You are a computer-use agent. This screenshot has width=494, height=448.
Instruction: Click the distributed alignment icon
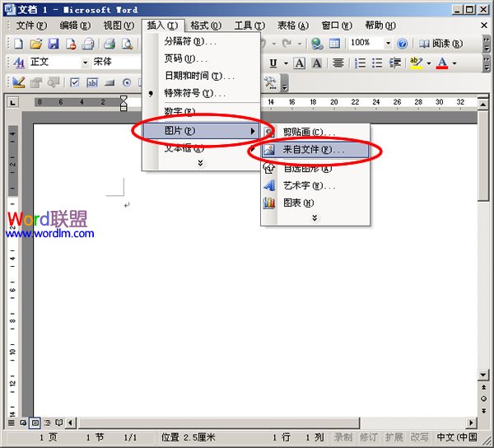point(338,63)
